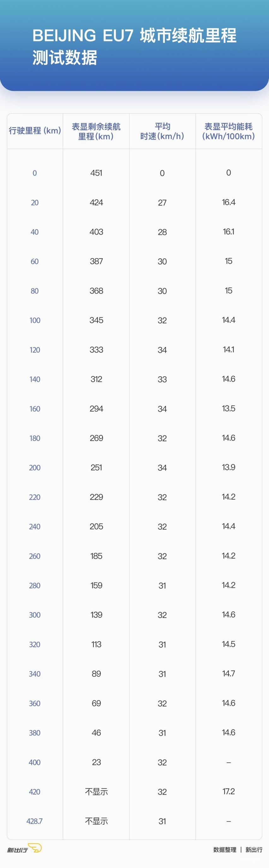Click the 428.7 mileage cell
This screenshot has width=269, height=868.
pos(34,821)
